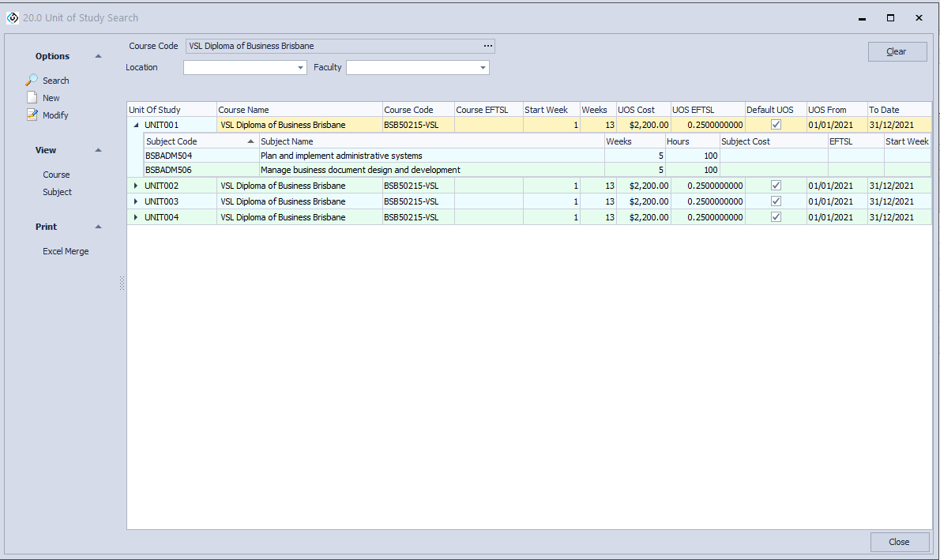940x560 pixels.
Task: Click the New document icon
Action: [x=32, y=98]
